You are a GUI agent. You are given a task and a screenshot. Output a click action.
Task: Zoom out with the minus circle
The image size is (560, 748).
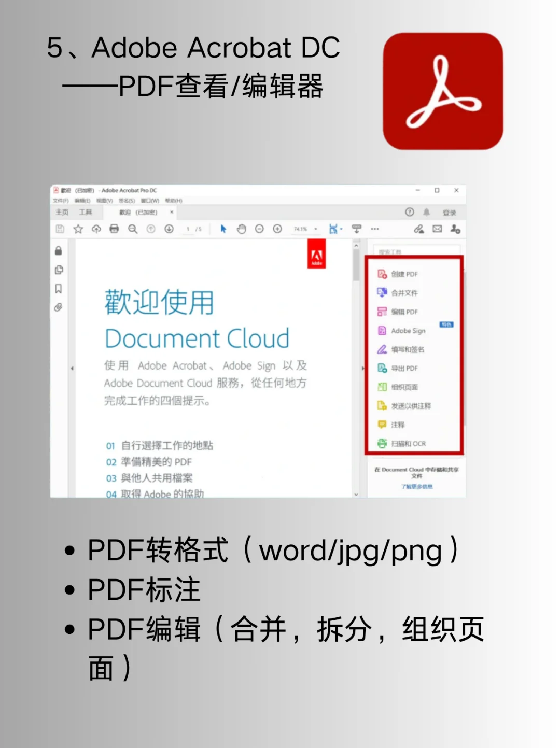[259, 229]
